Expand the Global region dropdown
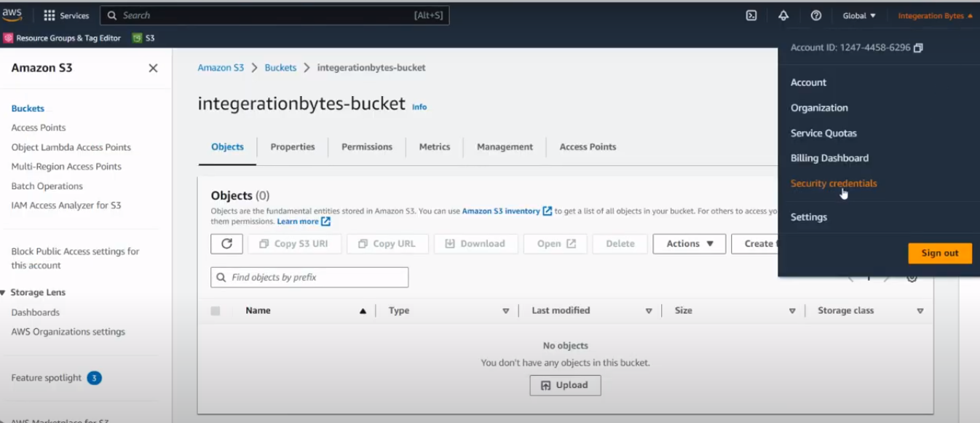 [859, 15]
